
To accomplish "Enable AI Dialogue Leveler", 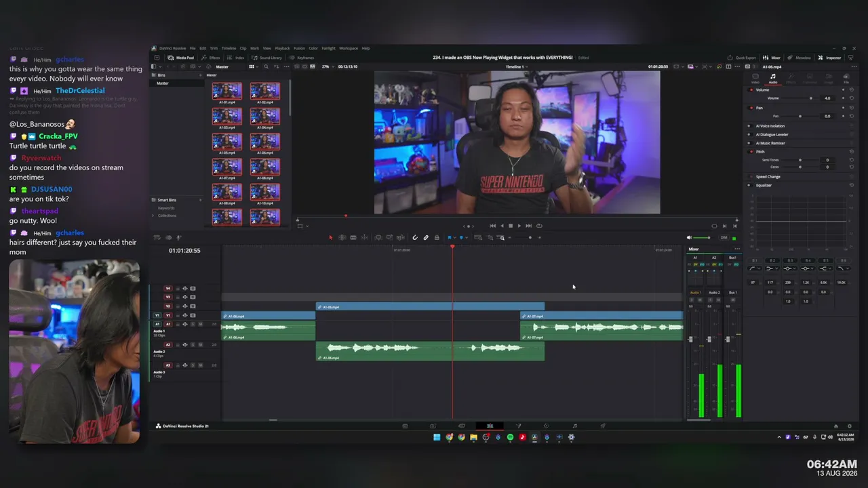I will coord(749,134).
